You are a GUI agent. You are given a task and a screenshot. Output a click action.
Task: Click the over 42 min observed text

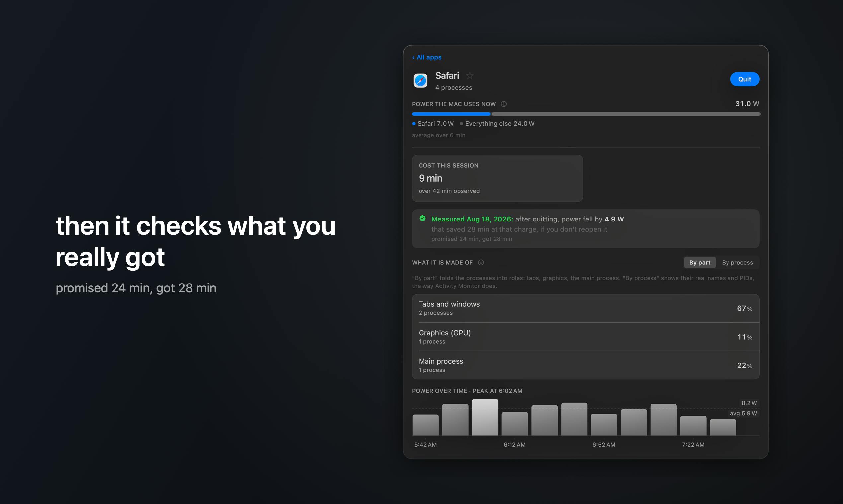click(449, 191)
